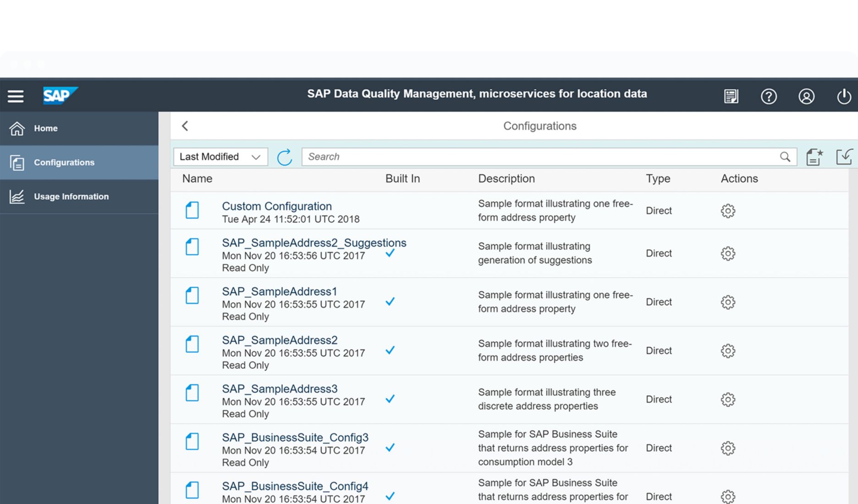
Task: Select Usage Information in sidebar
Action: tap(71, 197)
